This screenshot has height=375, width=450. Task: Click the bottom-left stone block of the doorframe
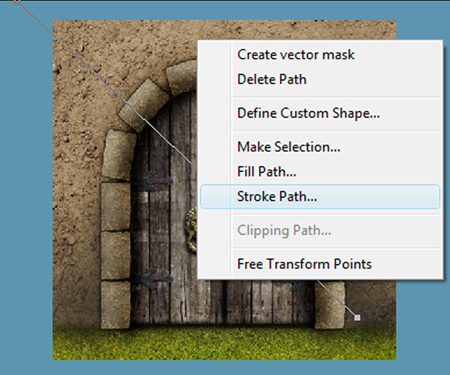pyautogui.click(x=116, y=304)
